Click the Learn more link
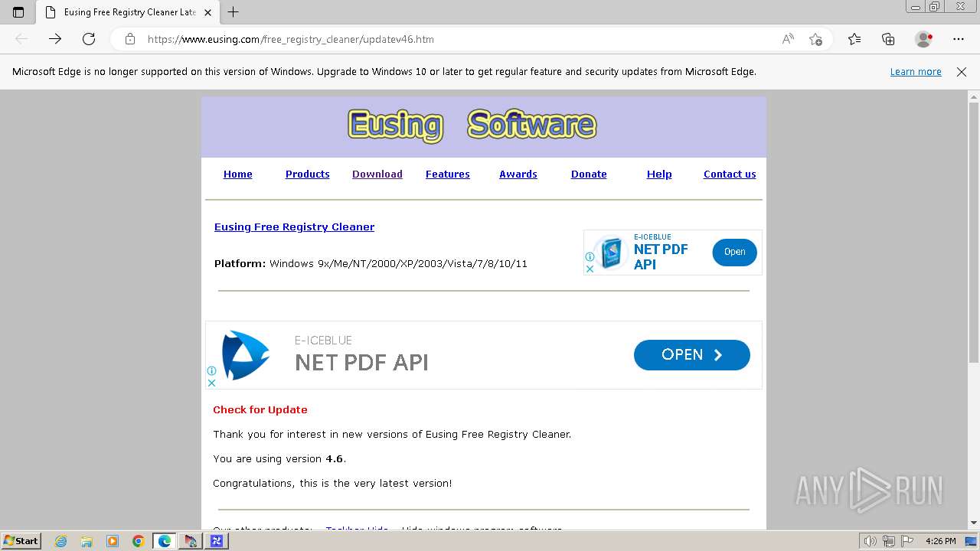Image resolution: width=980 pixels, height=551 pixels. point(916,72)
